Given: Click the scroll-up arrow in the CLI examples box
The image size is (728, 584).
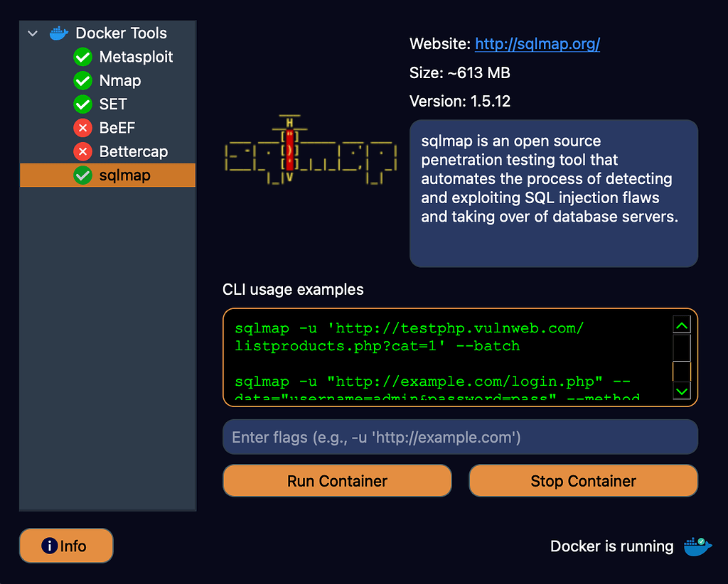Looking at the screenshot, I should coord(682,325).
